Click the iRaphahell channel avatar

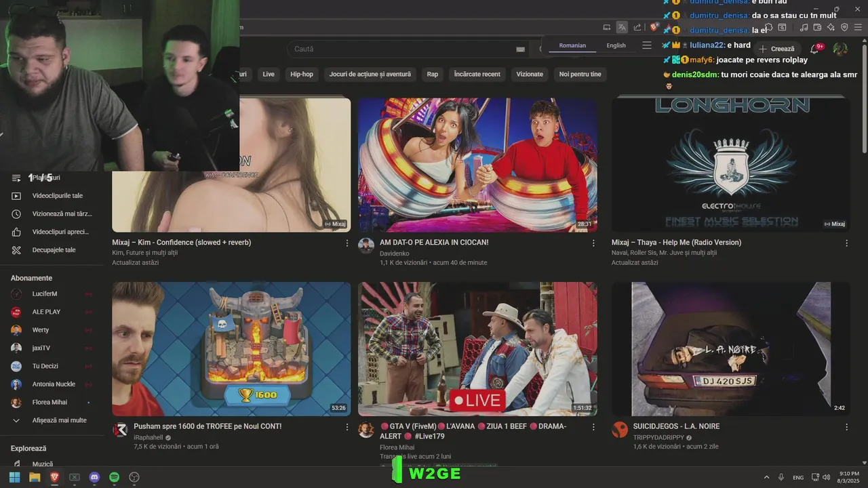(120, 430)
